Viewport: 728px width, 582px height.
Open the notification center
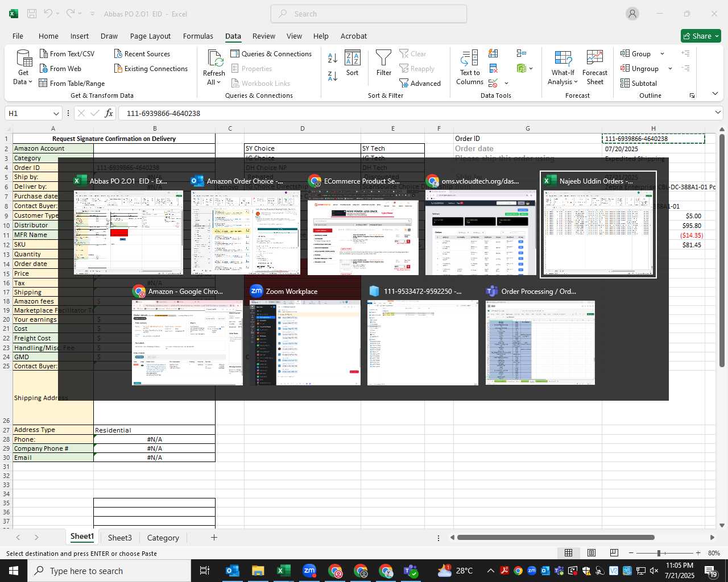[711, 571]
